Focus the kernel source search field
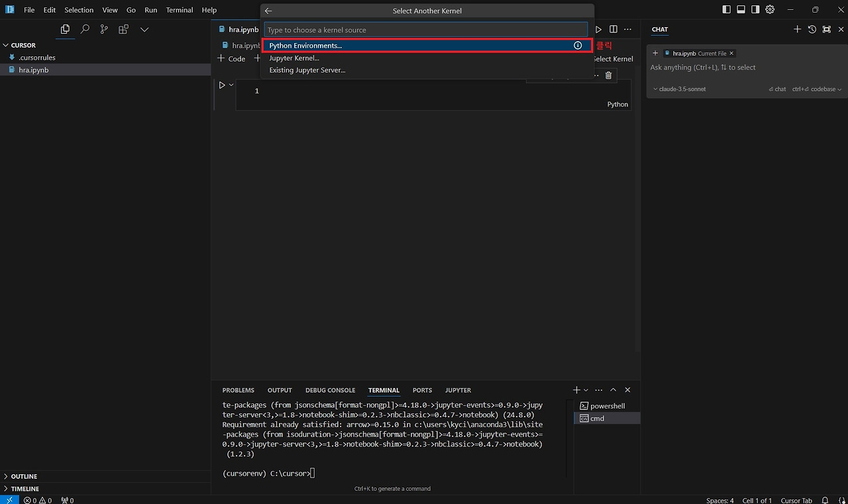The height and width of the screenshot is (504, 848). tap(426, 30)
